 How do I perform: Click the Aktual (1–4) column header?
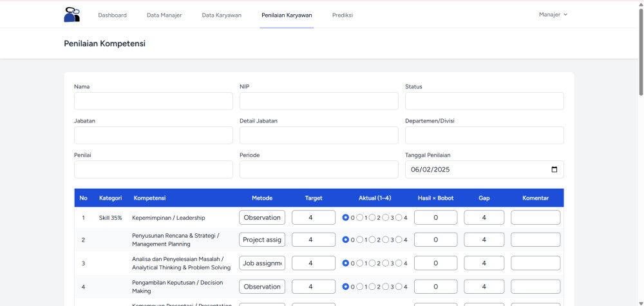pyautogui.click(x=375, y=198)
